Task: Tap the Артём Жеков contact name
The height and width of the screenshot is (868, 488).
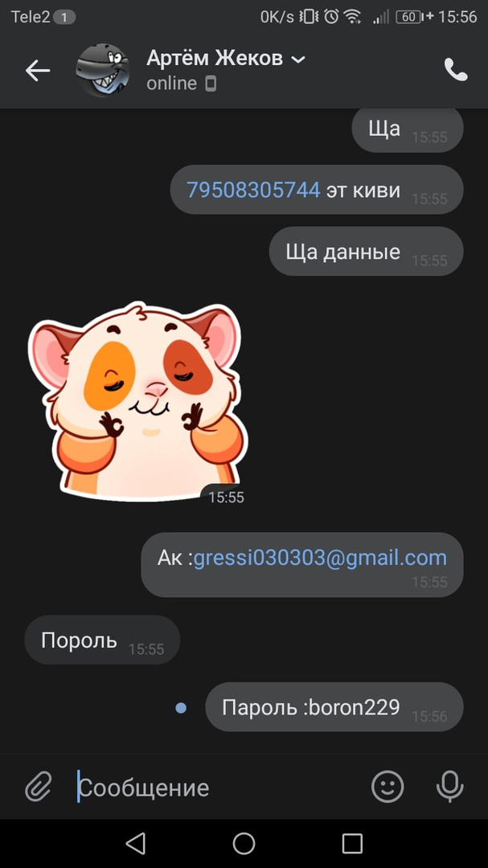Action: click(215, 58)
